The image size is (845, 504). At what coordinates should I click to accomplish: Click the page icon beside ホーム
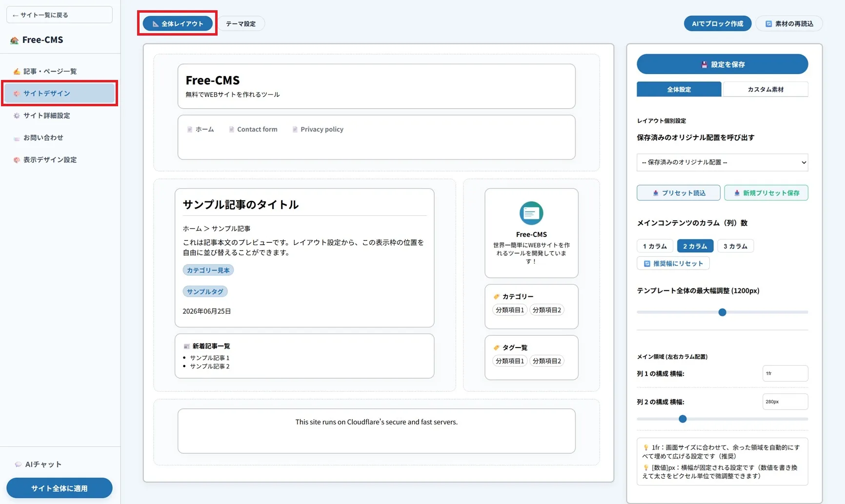[190, 129]
